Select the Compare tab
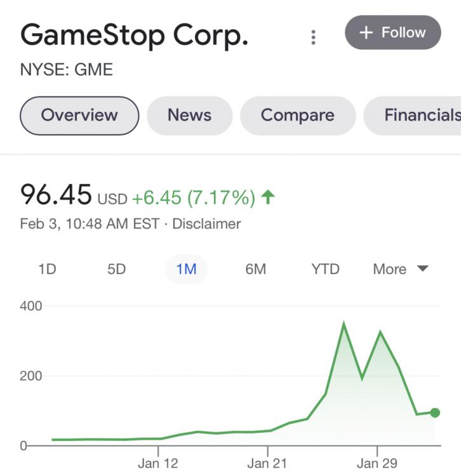This screenshot has height=476, width=461. [x=297, y=116]
